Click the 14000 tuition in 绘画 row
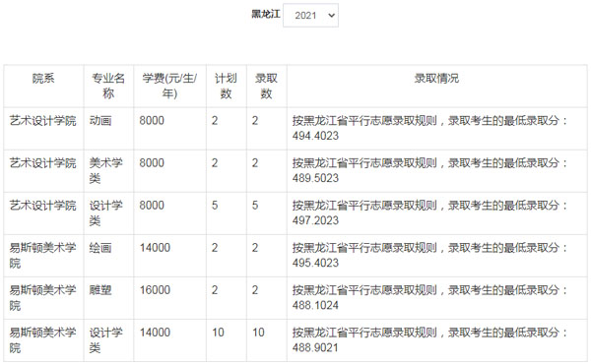The width and height of the screenshot is (591, 364). tap(169, 256)
